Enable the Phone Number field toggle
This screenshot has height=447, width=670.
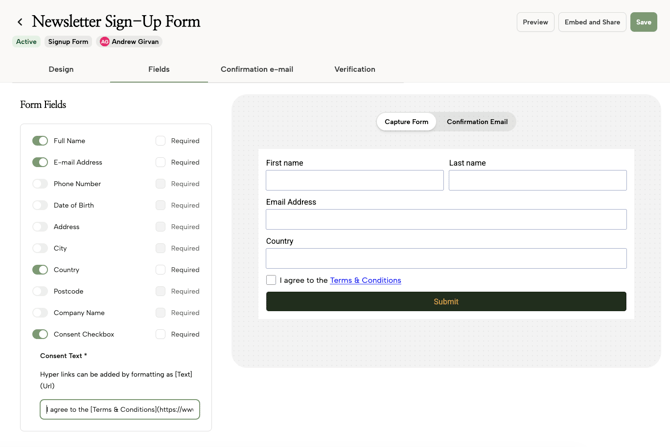tap(40, 184)
